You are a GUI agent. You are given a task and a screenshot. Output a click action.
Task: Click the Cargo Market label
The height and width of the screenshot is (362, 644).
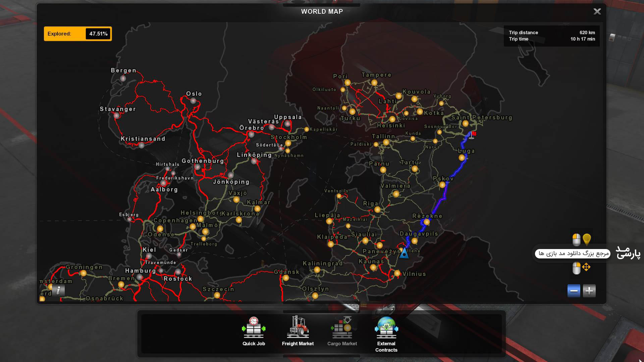342,344
